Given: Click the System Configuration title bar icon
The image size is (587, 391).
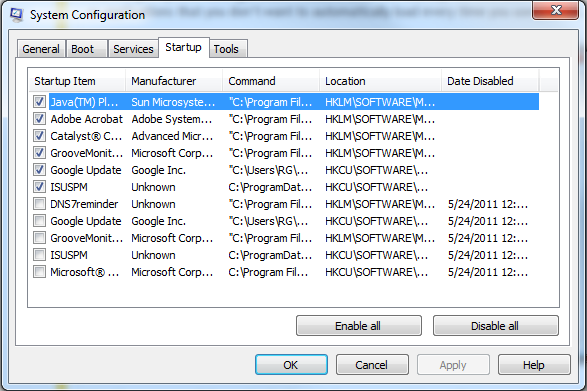Looking at the screenshot, I should (x=16, y=15).
